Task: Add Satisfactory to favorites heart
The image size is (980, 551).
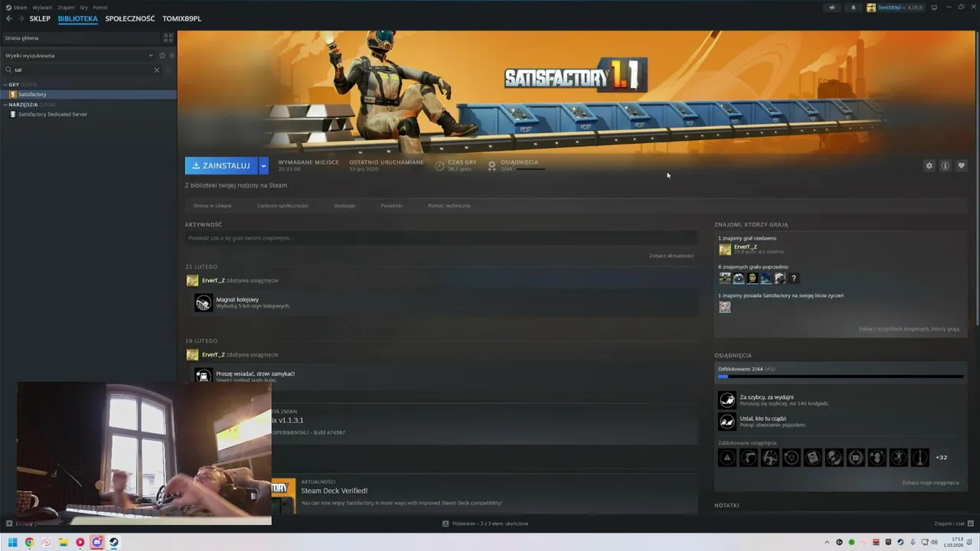Action: point(962,165)
